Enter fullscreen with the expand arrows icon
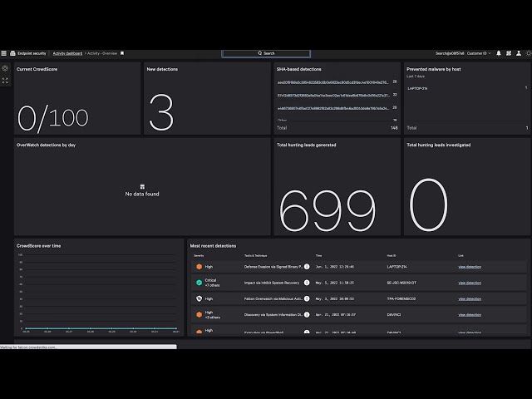 (x=5, y=81)
